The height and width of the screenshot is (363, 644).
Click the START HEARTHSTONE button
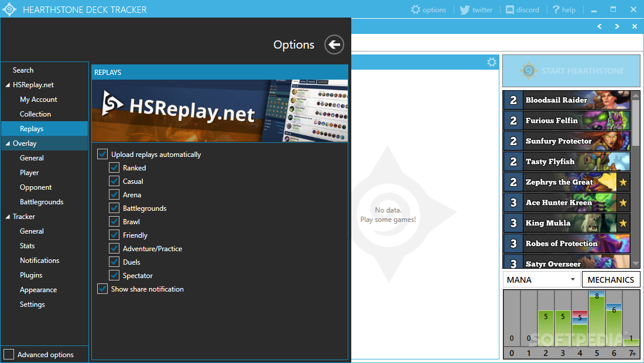point(571,71)
